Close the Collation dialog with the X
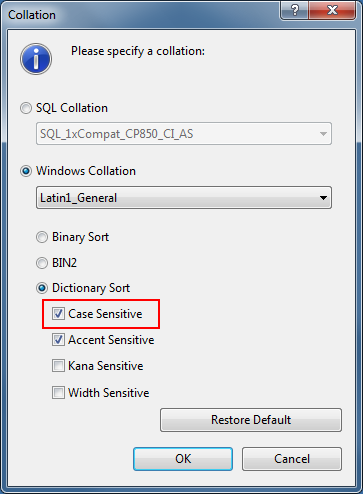 point(332,10)
